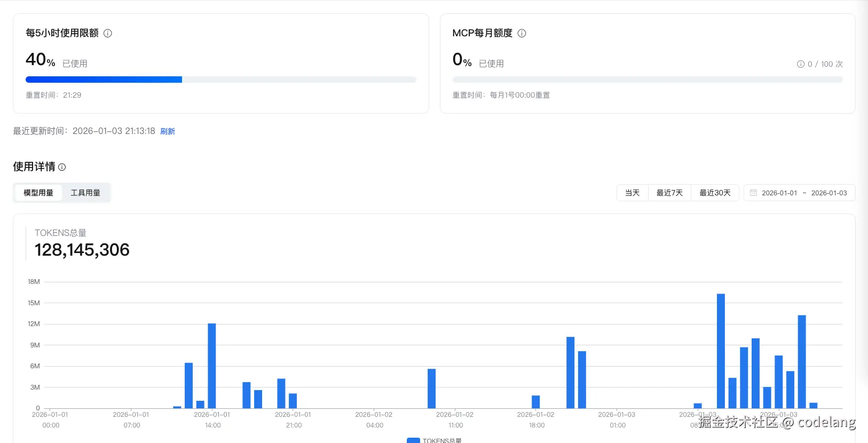
Task: Click the MCP monthly quota progress bar
Action: point(648,80)
